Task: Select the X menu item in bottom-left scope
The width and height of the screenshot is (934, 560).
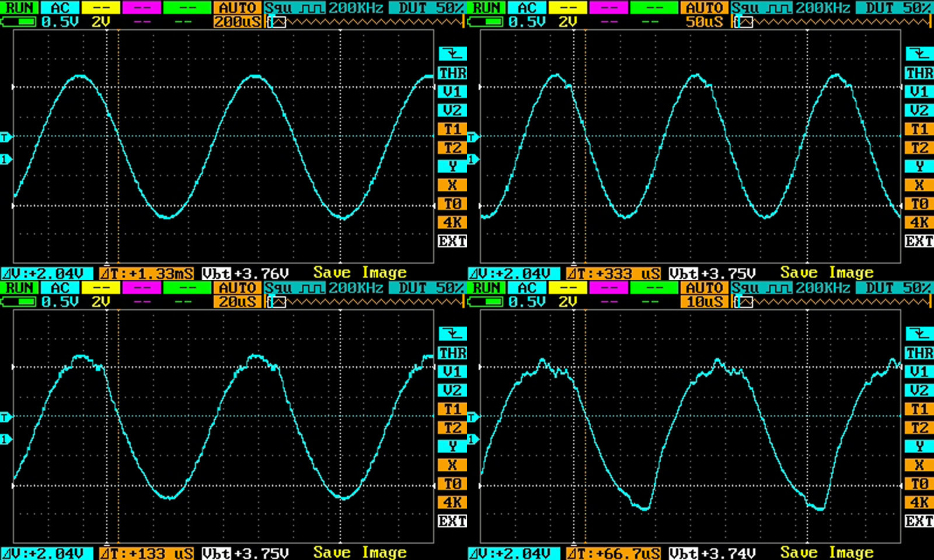Action: coord(452,465)
